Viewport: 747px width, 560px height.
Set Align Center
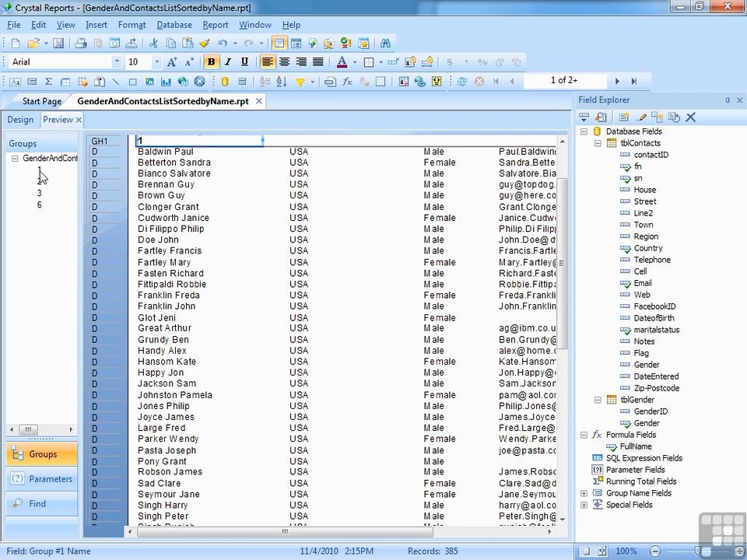coord(285,62)
